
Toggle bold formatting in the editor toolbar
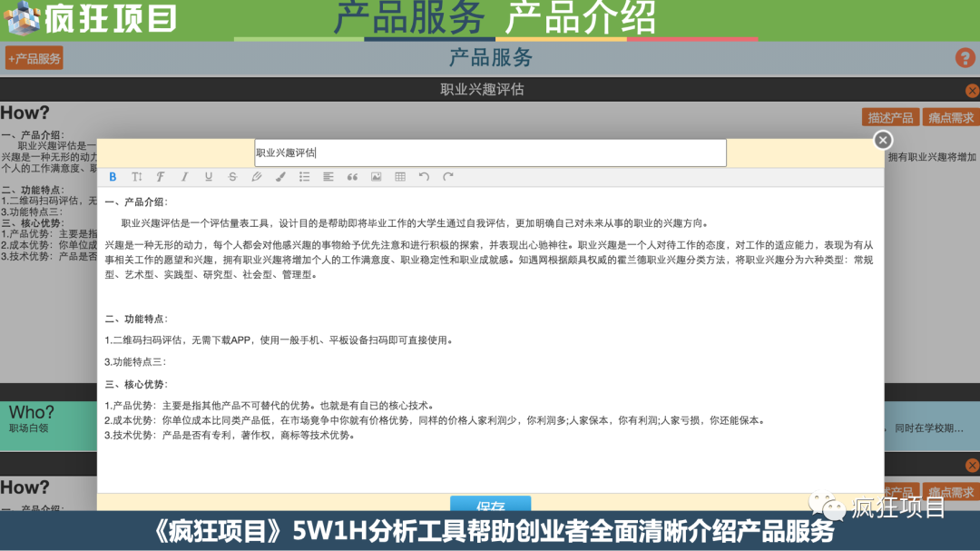point(113,177)
